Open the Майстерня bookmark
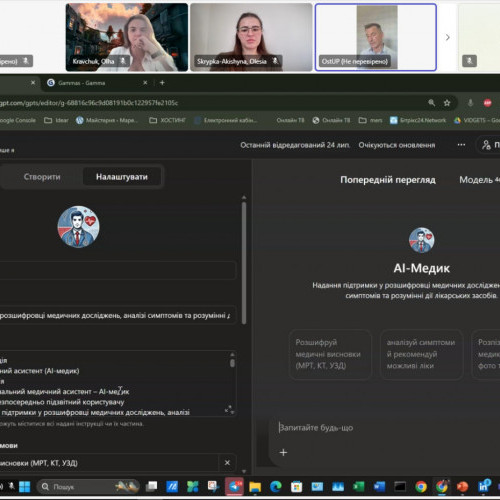The width and height of the screenshot is (500, 500). (107, 120)
